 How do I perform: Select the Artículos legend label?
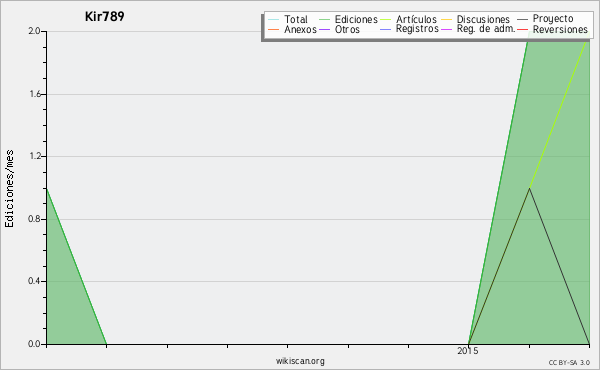pyautogui.click(x=416, y=19)
